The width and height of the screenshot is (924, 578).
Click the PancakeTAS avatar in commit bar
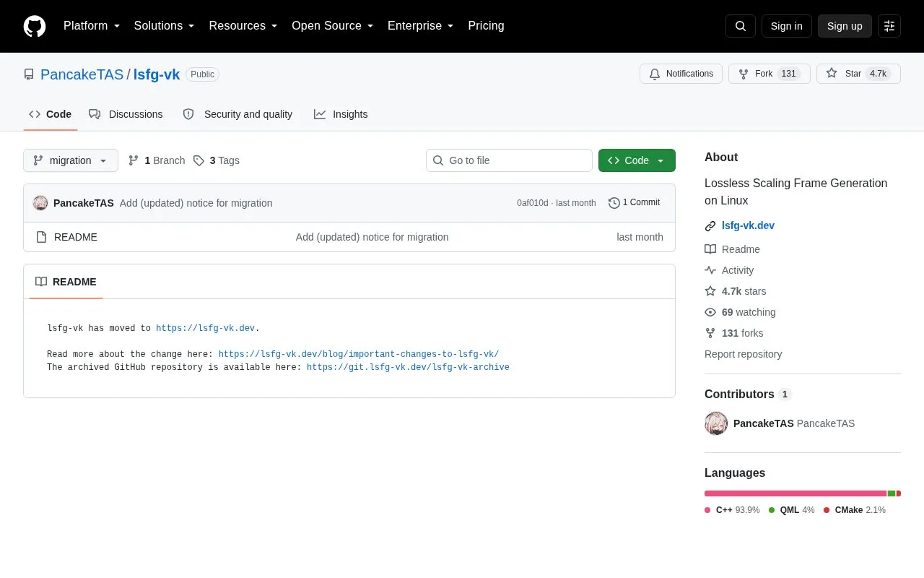40,203
